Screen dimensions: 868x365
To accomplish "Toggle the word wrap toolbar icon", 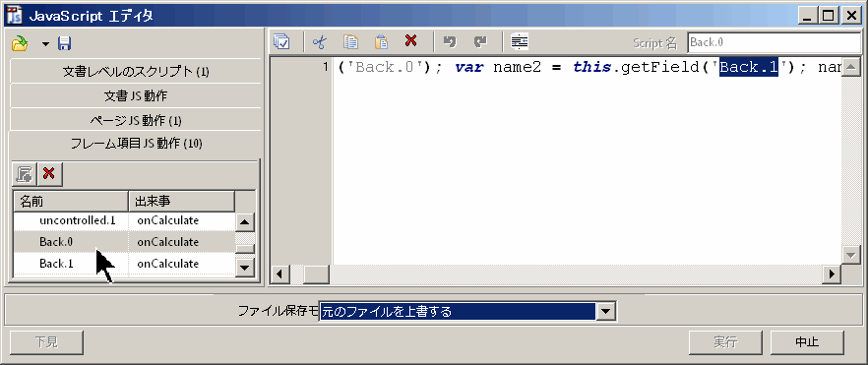I will (x=520, y=41).
